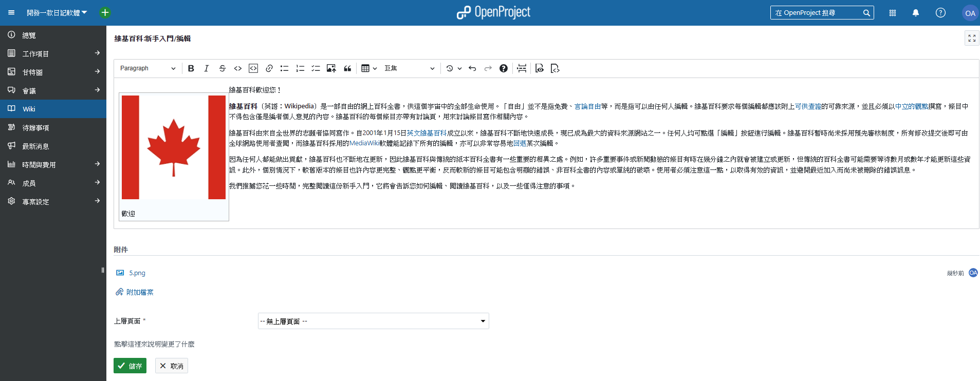Click the 英文維基百科 link
980x381 pixels.
427,133
